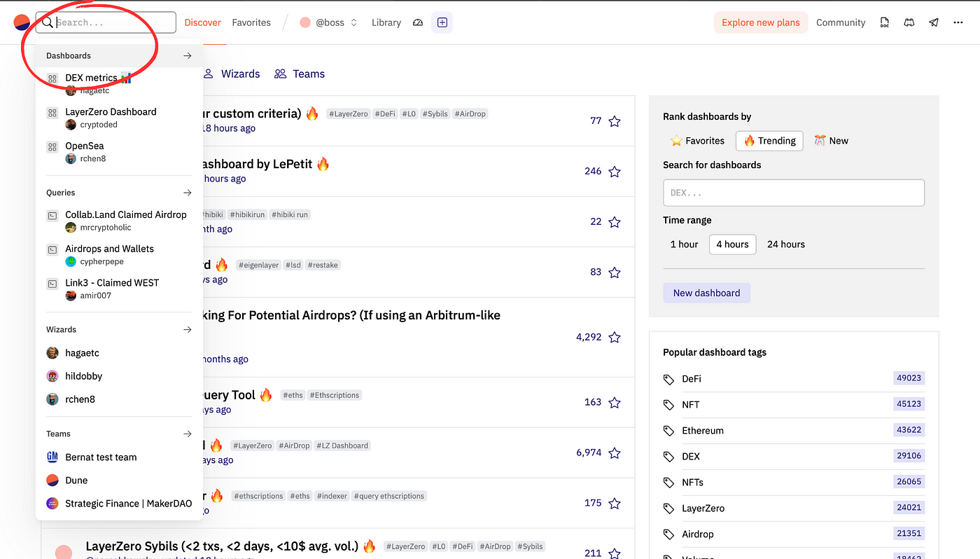Open Airdrops and Wallets query

point(119,254)
